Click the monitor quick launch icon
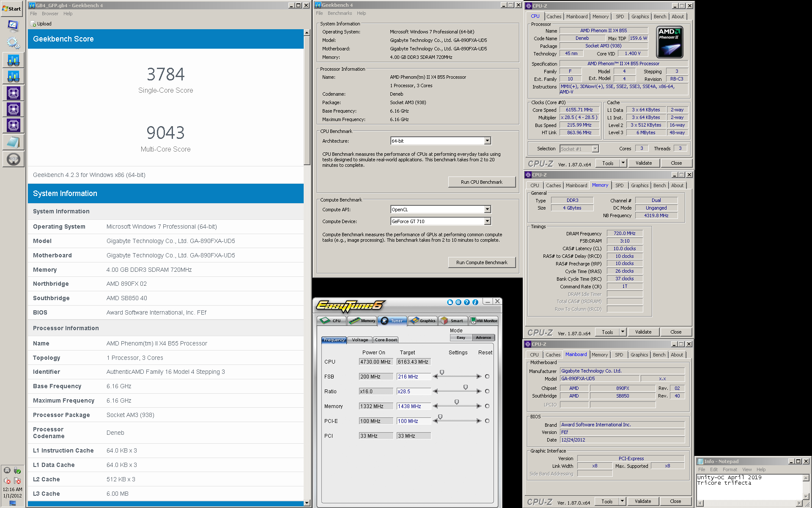The image size is (812, 508). click(13, 25)
